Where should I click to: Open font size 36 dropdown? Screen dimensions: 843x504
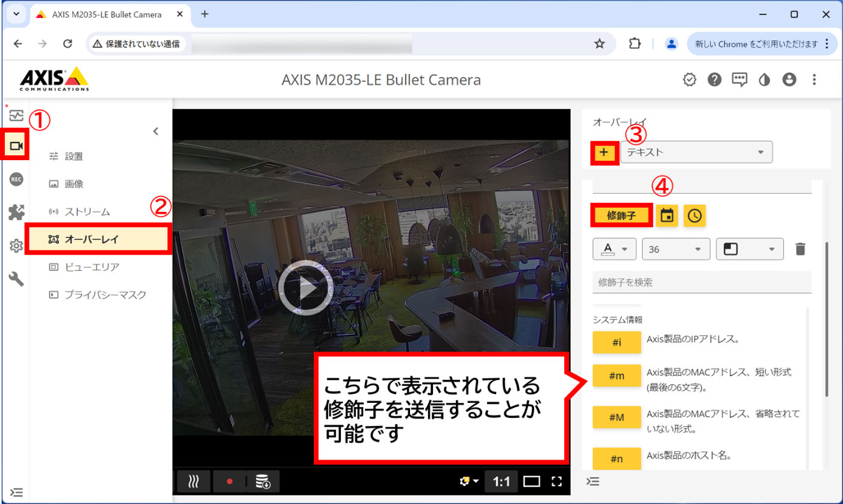point(676,249)
